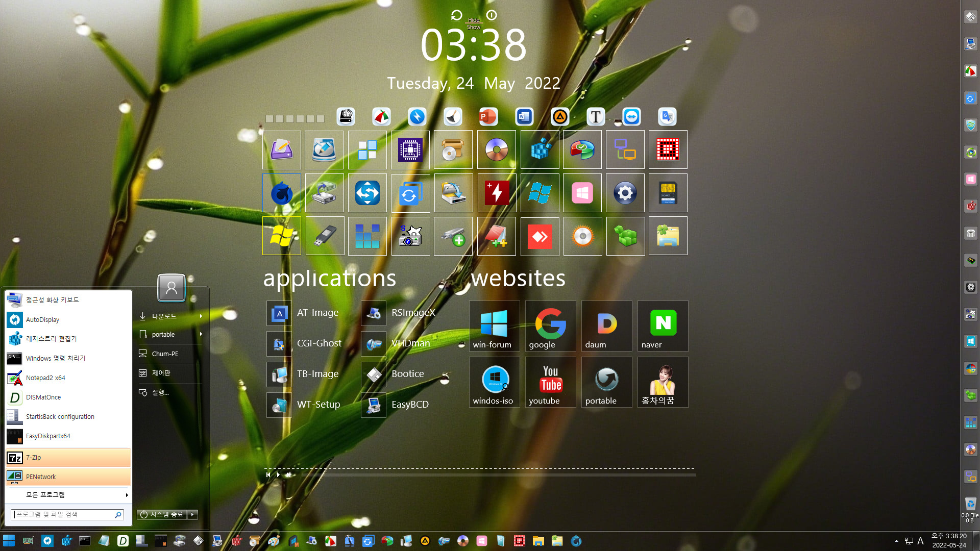Click the input language A indicator
The width and height of the screenshot is (980, 551).
(x=921, y=541)
